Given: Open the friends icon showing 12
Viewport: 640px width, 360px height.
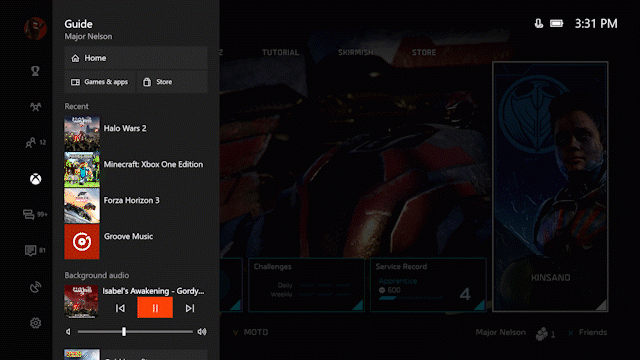Looking at the screenshot, I should pos(36,142).
